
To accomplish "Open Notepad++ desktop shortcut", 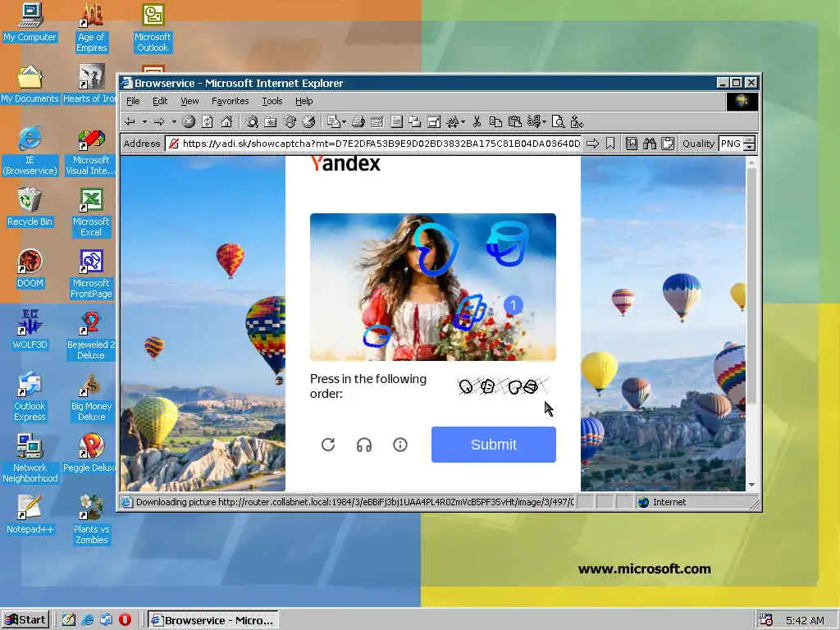I will pos(30,515).
